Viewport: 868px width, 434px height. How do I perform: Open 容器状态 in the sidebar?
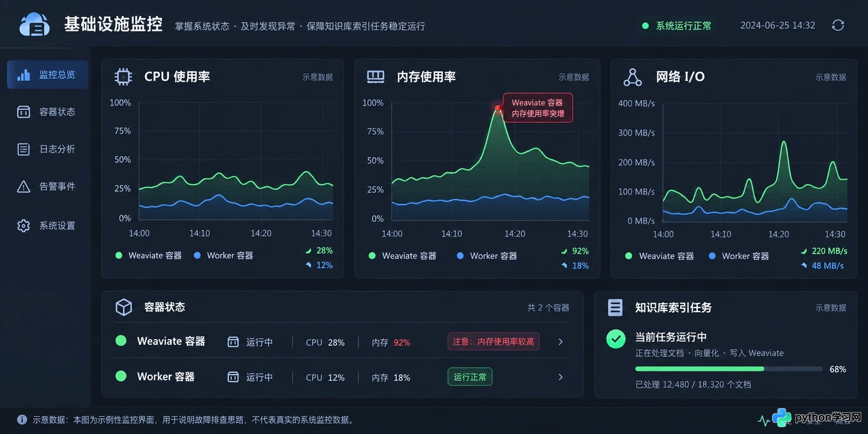pos(48,112)
